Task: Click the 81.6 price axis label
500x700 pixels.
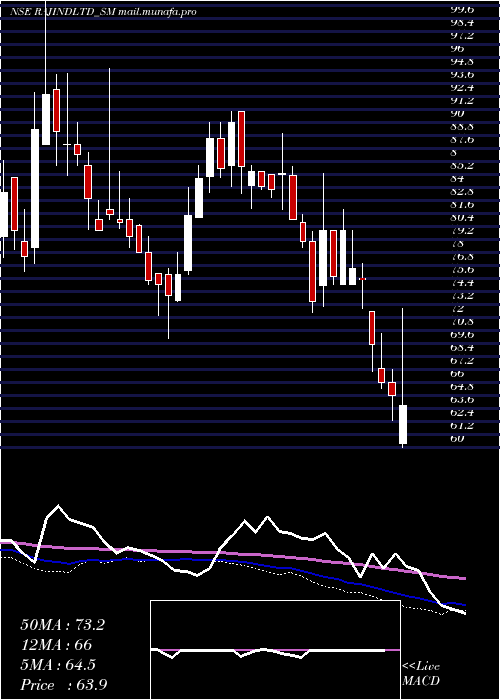Action: pos(464,204)
